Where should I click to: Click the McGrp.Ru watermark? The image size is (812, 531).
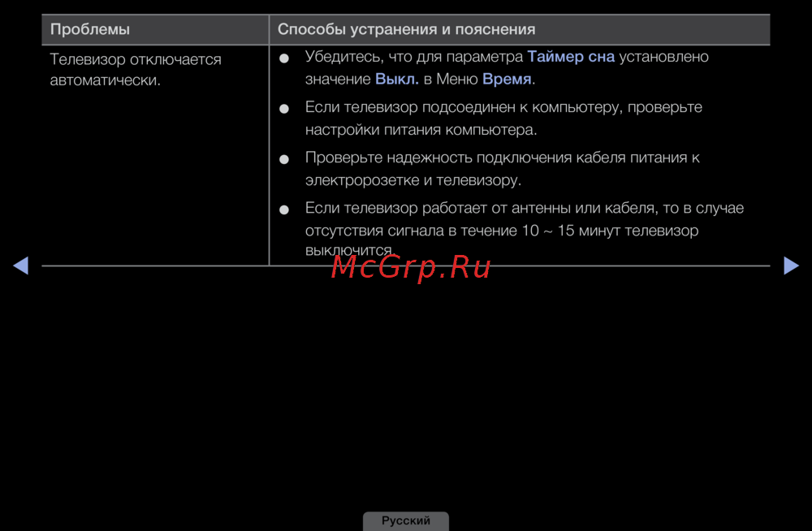(411, 266)
